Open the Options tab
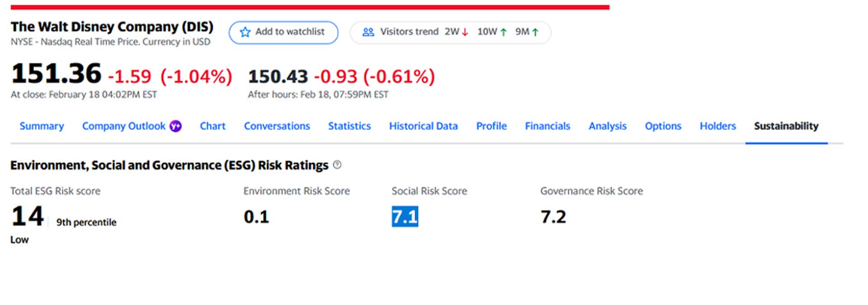 pyautogui.click(x=663, y=126)
